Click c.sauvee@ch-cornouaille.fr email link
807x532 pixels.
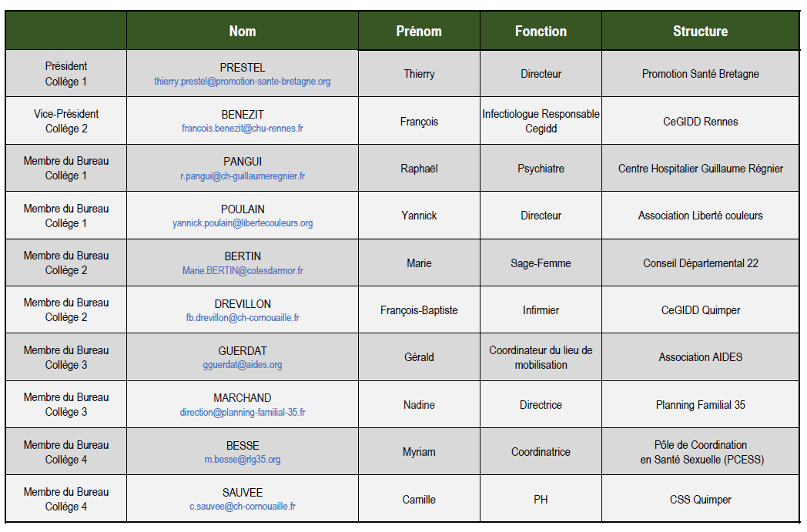coord(243,507)
